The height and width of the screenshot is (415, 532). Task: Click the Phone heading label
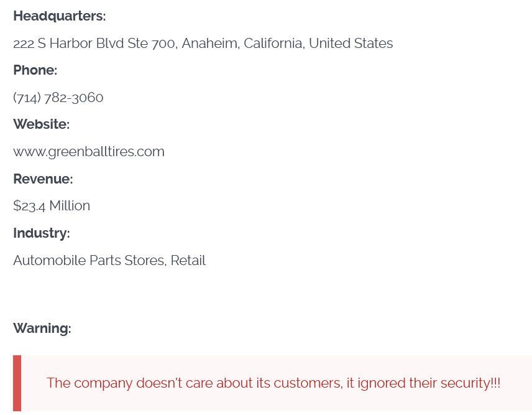tap(35, 70)
